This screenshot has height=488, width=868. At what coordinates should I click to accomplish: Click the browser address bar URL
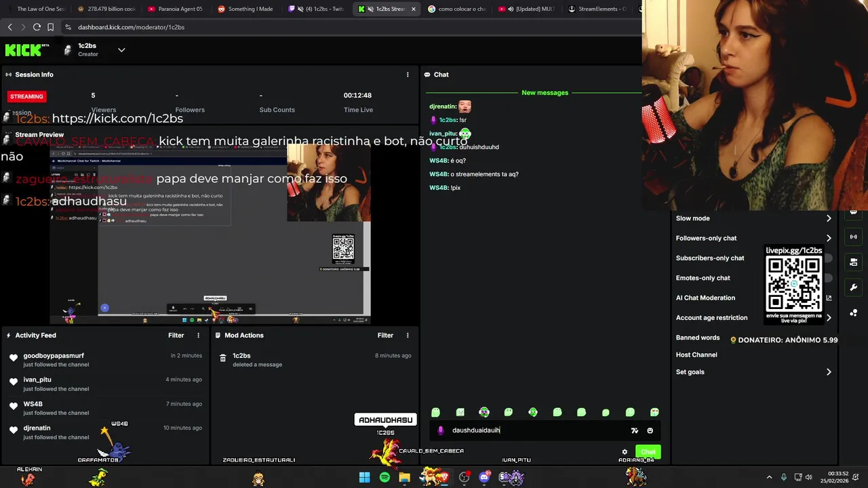coord(131,27)
